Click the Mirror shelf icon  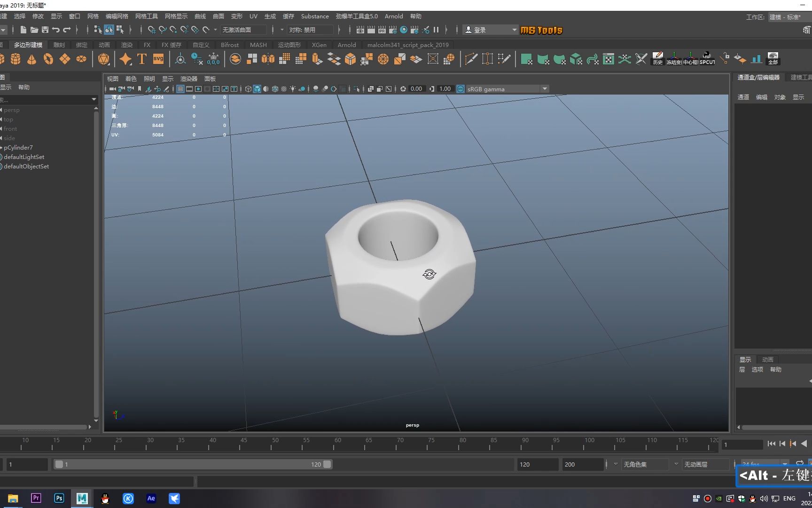coord(268,59)
